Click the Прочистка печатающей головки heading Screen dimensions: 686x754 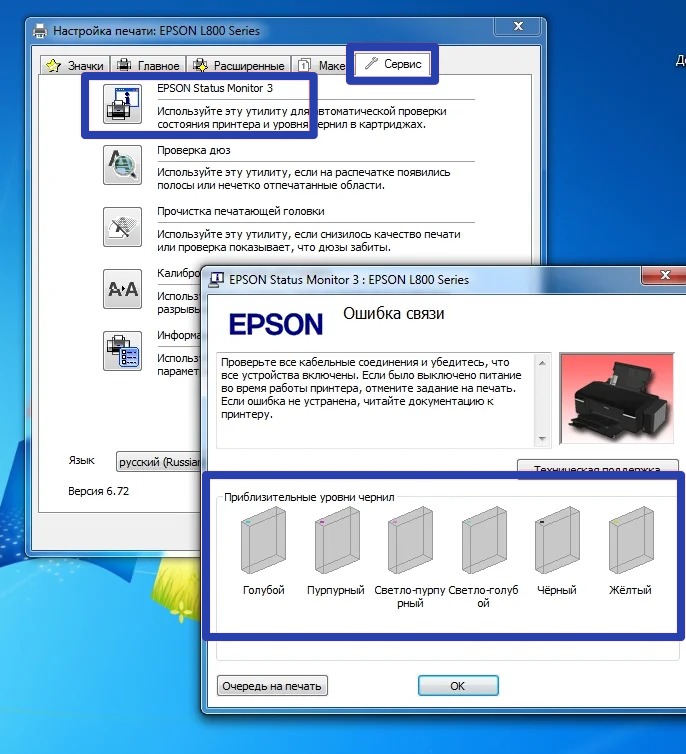(x=241, y=211)
